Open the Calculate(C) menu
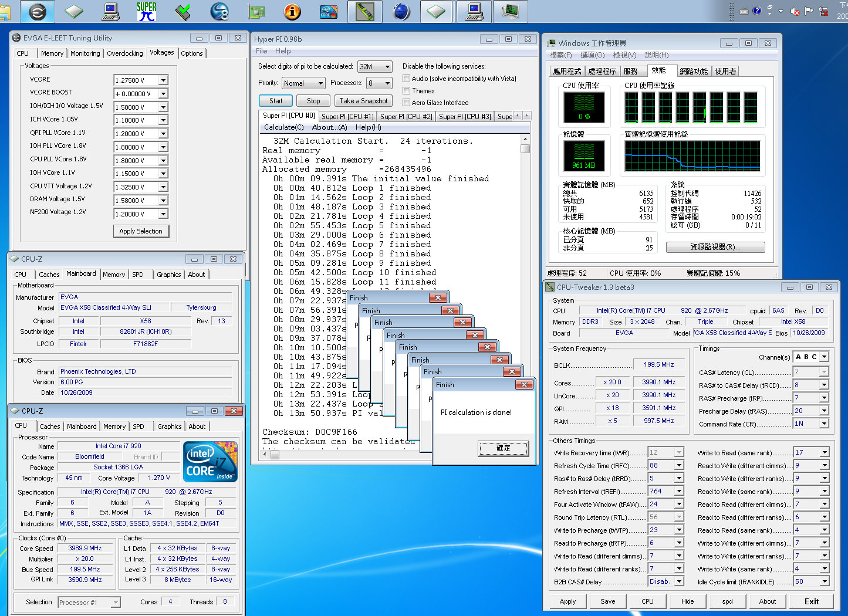Screen dimensions: 848x616 point(284,127)
